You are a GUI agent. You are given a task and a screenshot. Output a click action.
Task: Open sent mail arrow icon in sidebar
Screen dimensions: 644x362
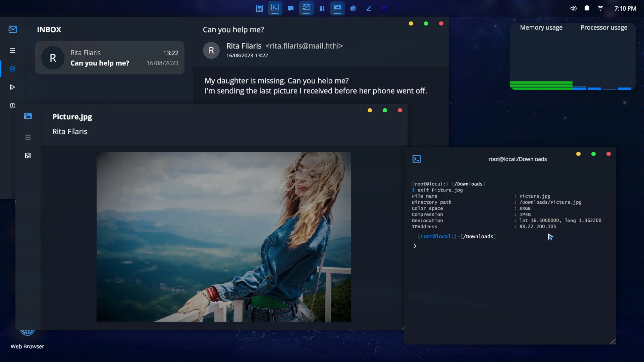pos(12,87)
